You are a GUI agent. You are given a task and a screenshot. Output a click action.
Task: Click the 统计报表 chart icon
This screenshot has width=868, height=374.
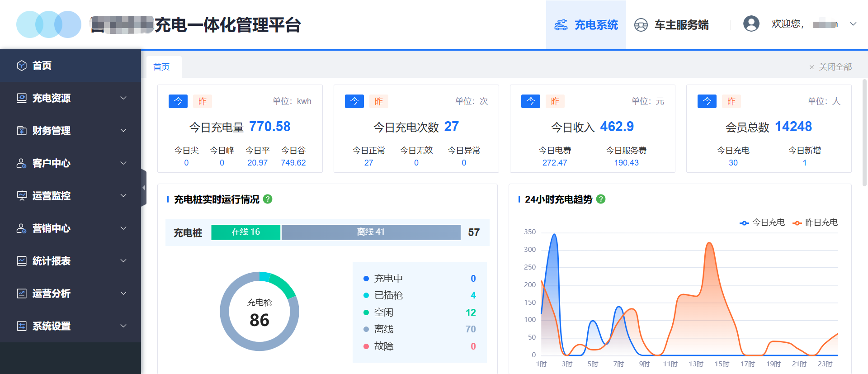click(x=22, y=261)
